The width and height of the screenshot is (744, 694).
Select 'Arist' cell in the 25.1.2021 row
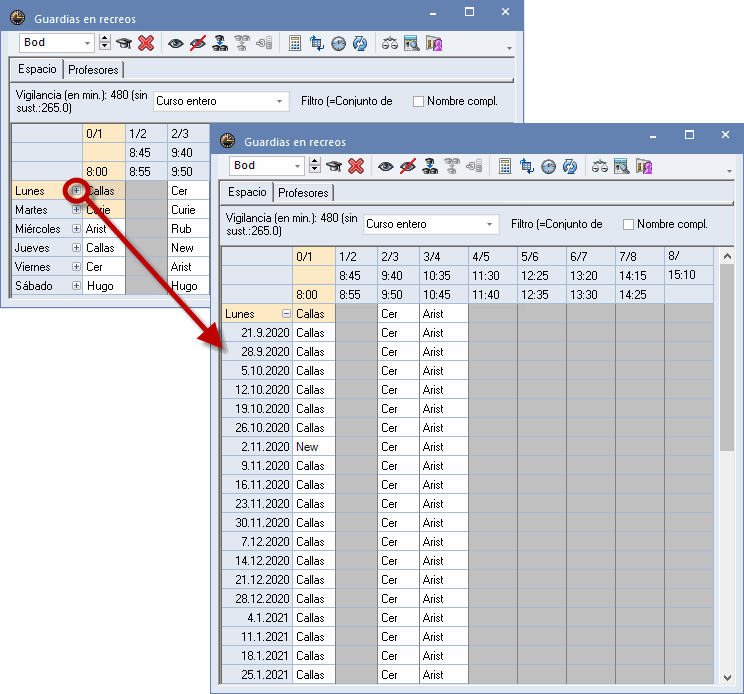click(x=444, y=675)
